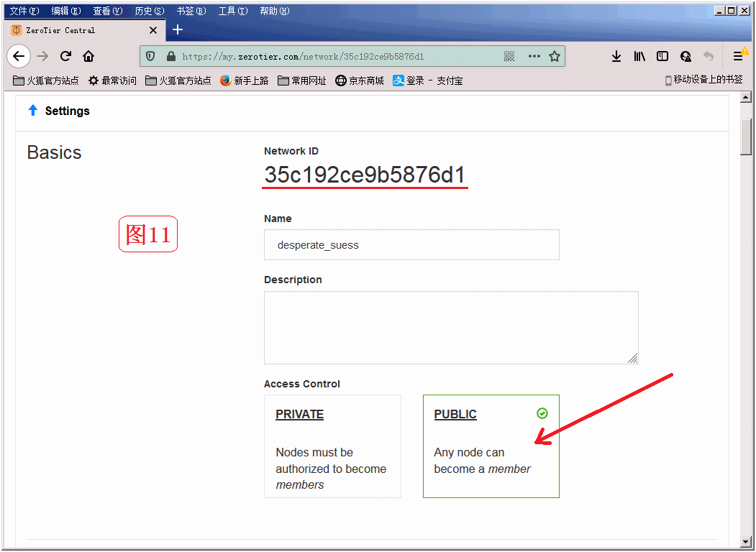Click the Network ID label
The image size is (756, 552).
pyautogui.click(x=291, y=151)
